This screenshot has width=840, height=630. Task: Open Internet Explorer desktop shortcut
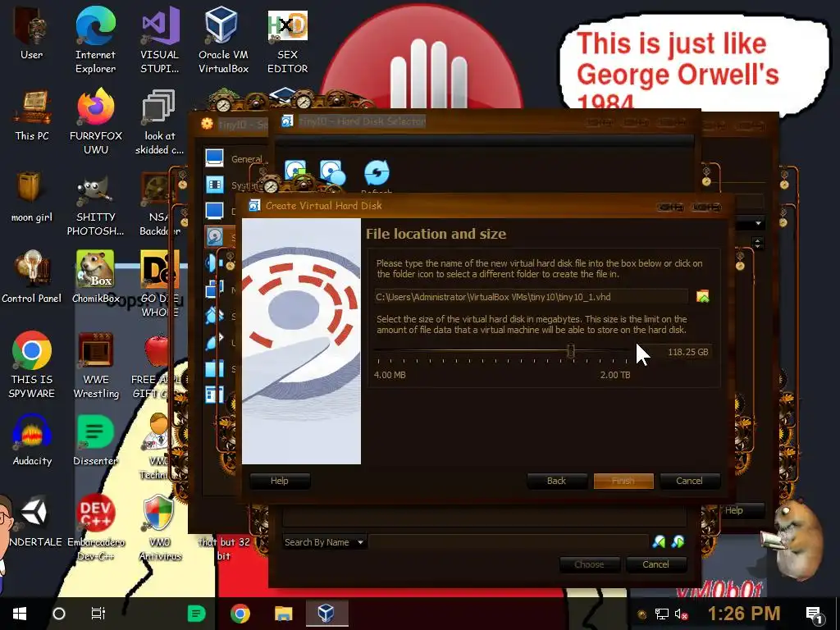click(x=95, y=39)
